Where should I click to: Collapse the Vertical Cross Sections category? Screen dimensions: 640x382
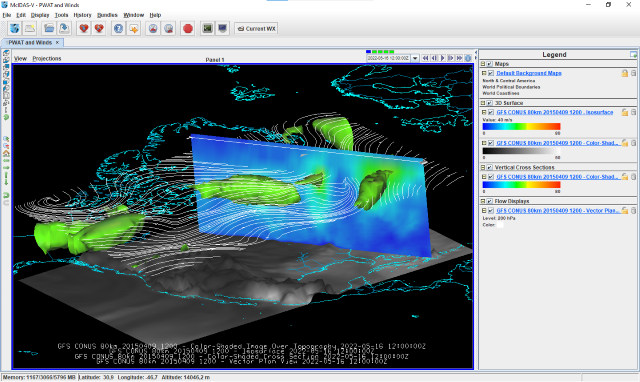[x=483, y=167]
